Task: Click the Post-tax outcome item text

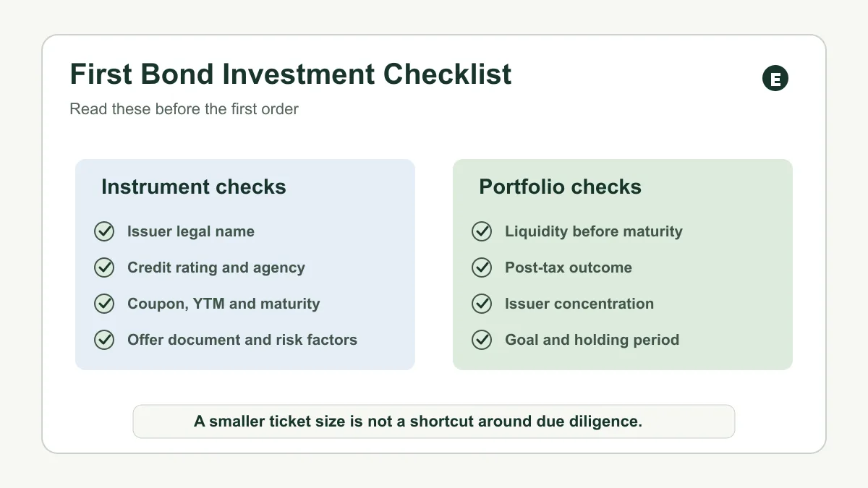Action: coord(569,267)
